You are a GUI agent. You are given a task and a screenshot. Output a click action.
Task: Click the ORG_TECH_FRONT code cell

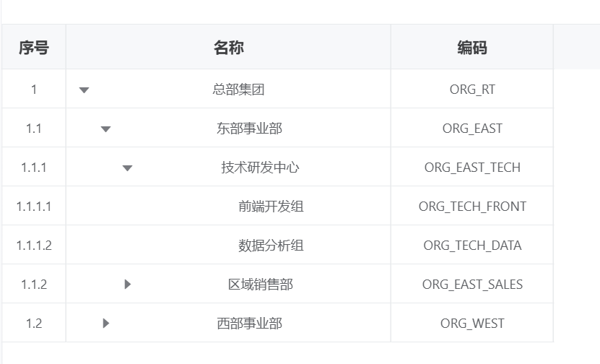tap(472, 207)
